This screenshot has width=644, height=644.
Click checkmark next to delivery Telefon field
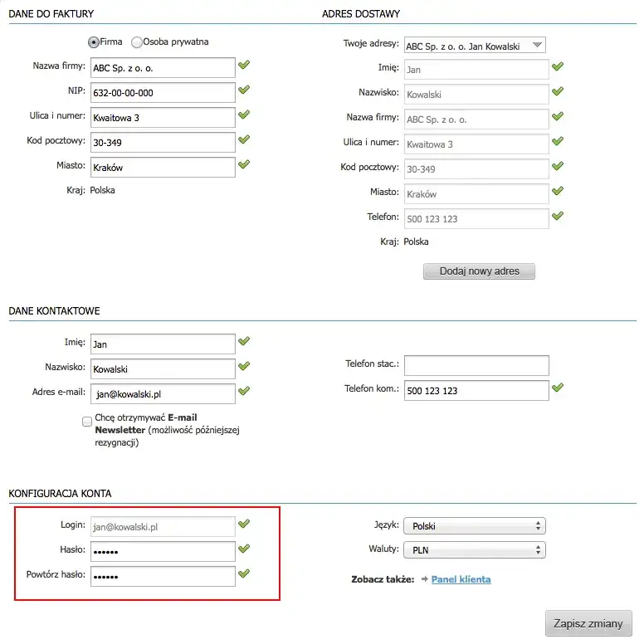558,216
